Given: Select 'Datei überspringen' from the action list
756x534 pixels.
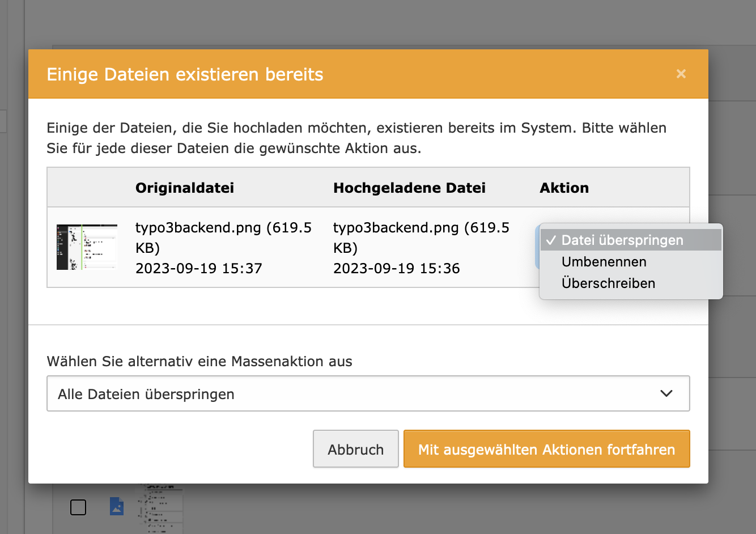Looking at the screenshot, I should [x=622, y=240].
